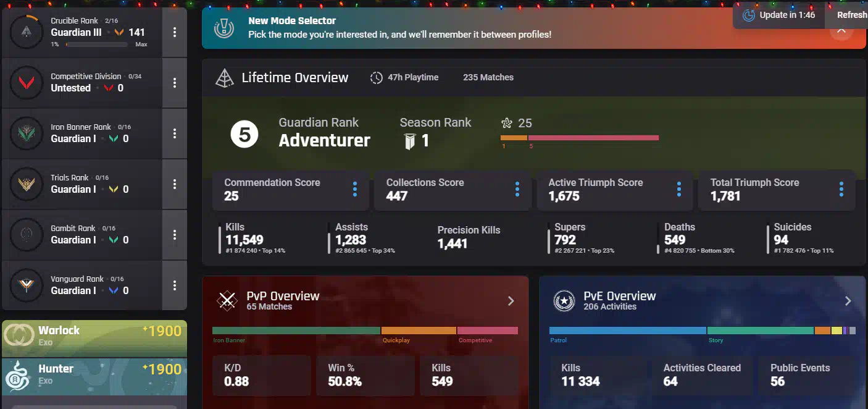Click the green Iron Banner bar segment
The image size is (868, 409).
296,331
